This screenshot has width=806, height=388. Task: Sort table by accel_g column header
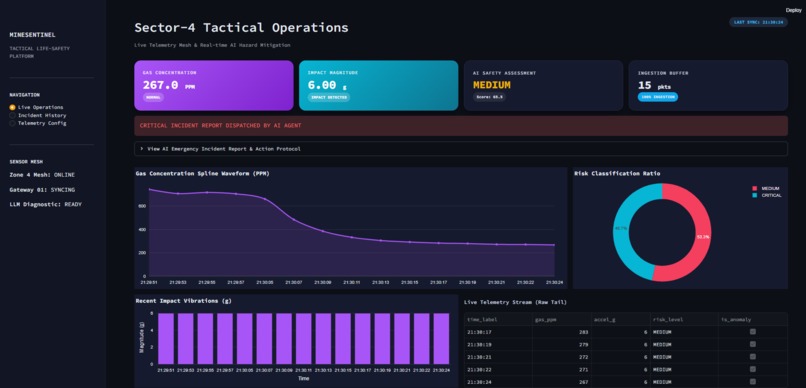point(620,320)
